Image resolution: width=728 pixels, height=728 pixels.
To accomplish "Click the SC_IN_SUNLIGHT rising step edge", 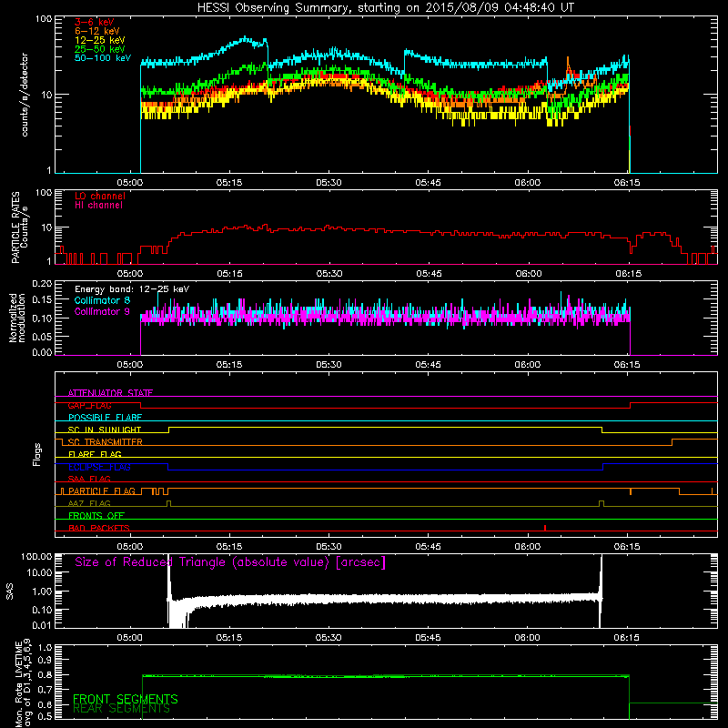I will click(169, 430).
